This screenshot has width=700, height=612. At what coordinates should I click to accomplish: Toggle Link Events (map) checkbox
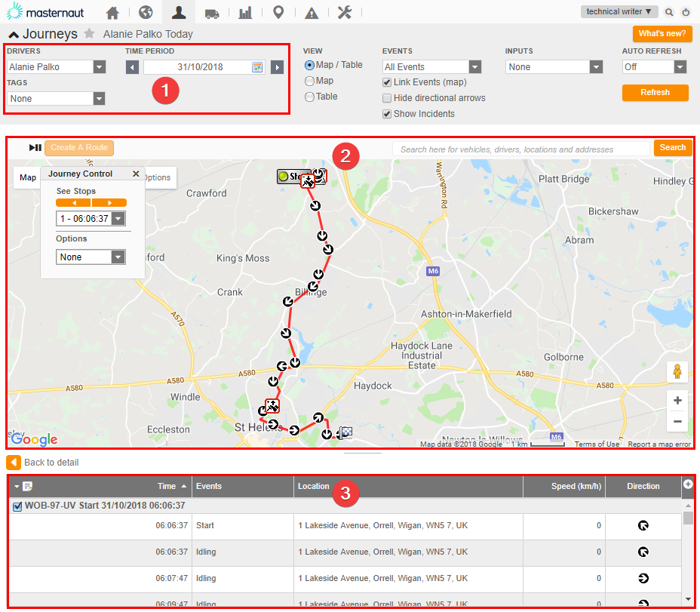(x=387, y=82)
